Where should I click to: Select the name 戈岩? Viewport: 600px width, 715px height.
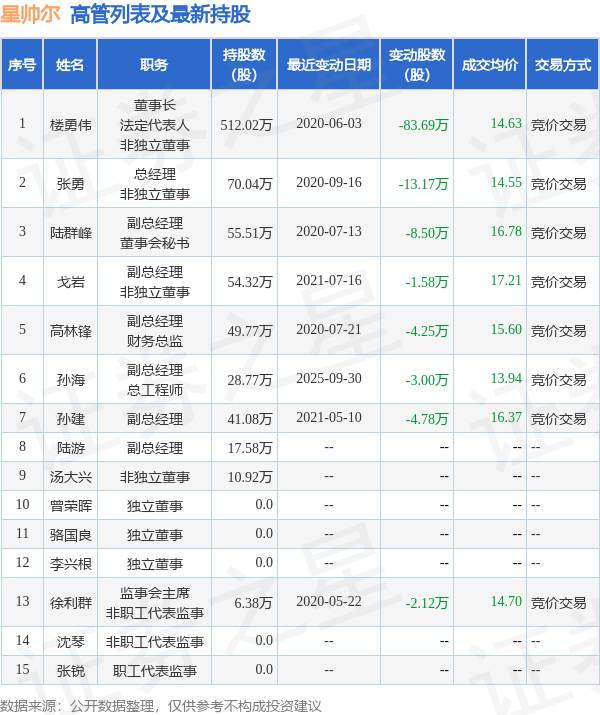click(71, 281)
